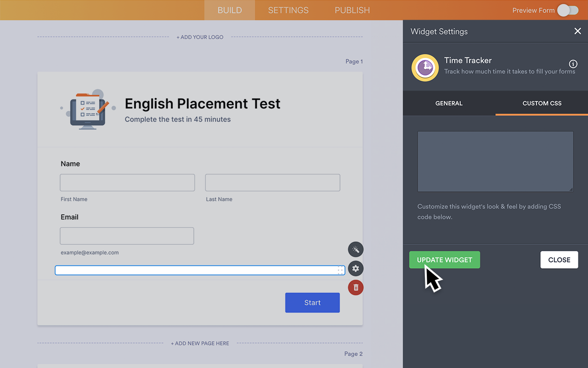Click the CSS code text area

coord(495,161)
